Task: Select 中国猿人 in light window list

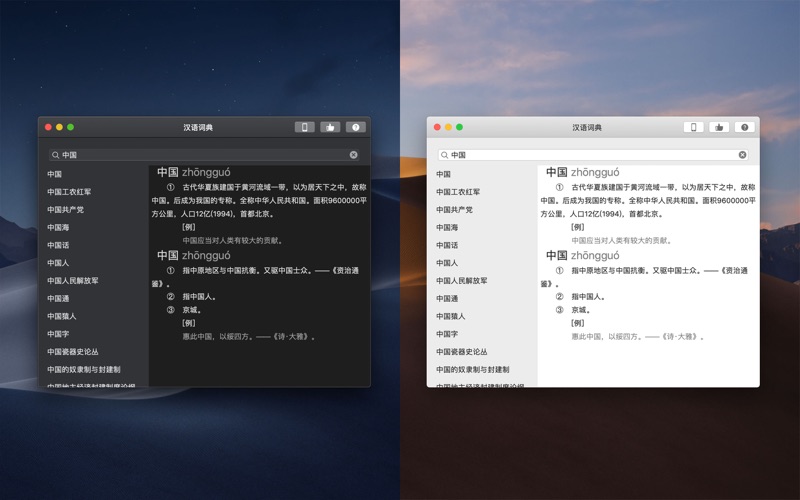Action: pyautogui.click(x=451, y=316)
